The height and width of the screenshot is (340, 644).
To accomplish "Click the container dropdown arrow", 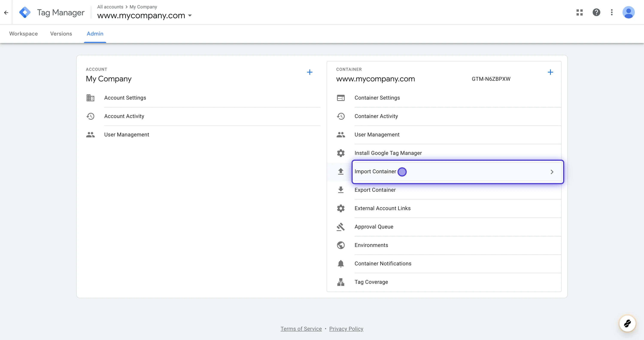I will tap(190, 16).
